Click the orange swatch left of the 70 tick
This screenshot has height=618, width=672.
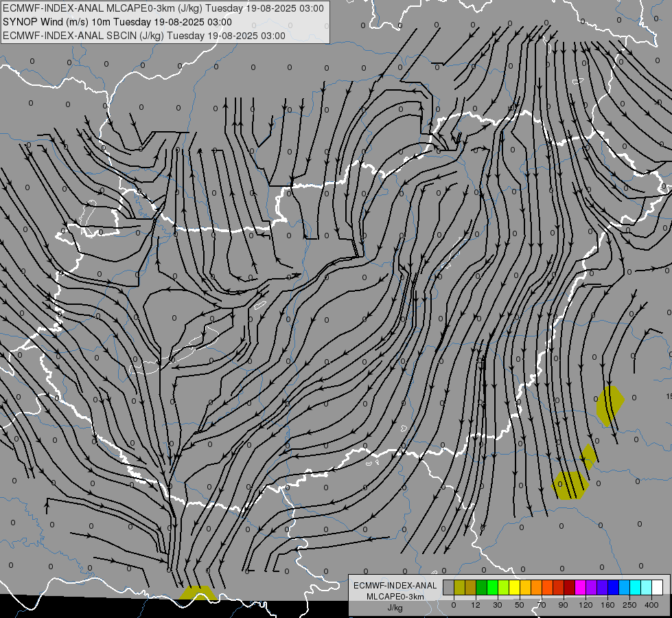(x=537, y=587)
